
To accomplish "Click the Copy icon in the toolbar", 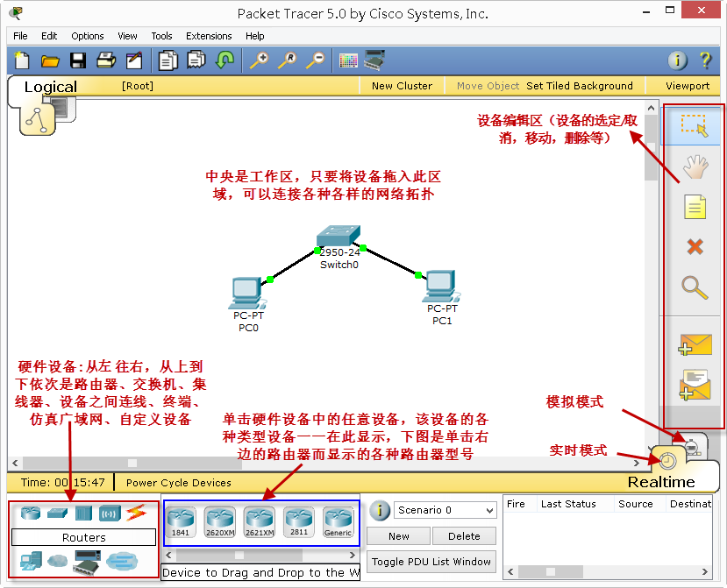I will pyautogui.click(x=167, y=60).
